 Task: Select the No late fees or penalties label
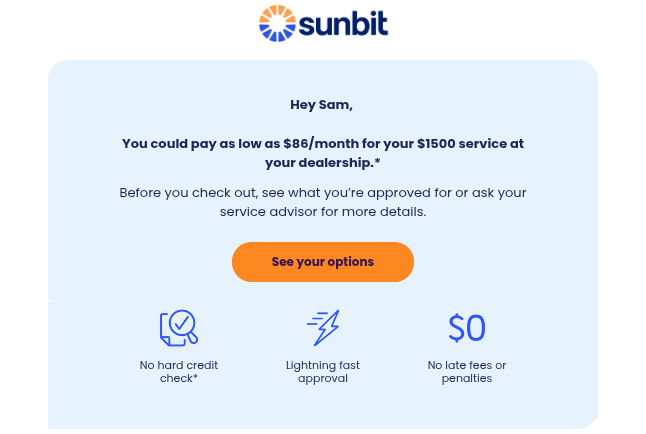(x=467, y=371)
